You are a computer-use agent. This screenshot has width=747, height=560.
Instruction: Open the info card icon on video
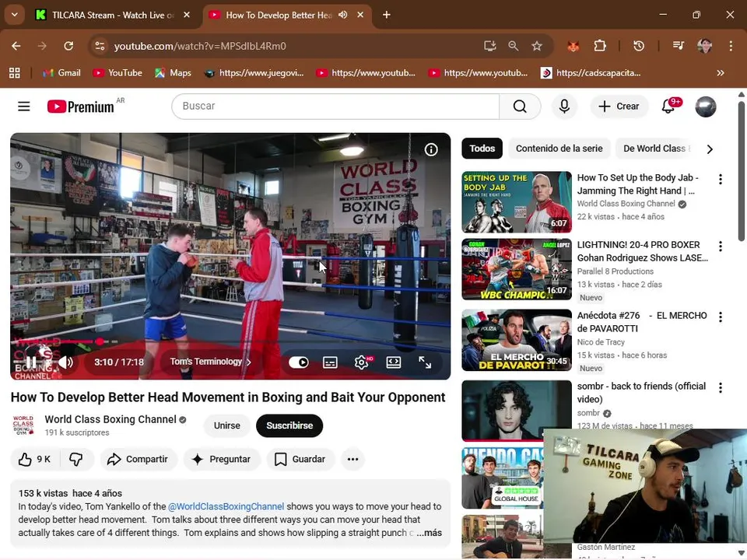(431, 150)
